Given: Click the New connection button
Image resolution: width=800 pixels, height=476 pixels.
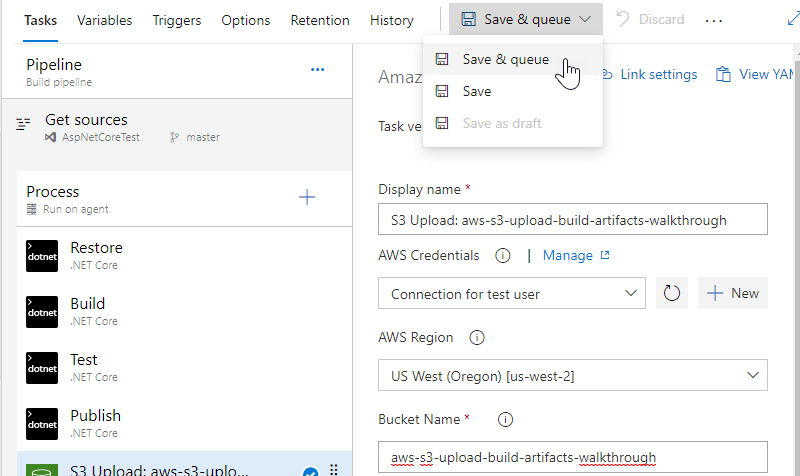Looking at the screenshot, I should tap(732, 293).
